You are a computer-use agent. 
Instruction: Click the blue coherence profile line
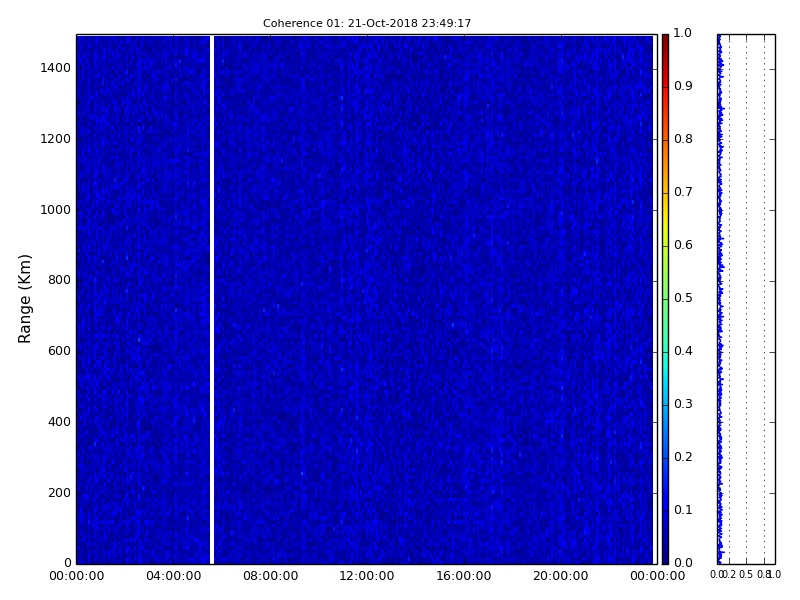(x=720, y=299)
